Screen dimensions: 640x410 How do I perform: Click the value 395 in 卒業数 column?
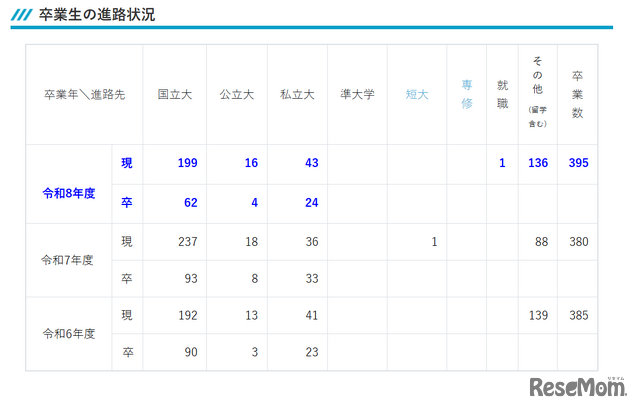pos(578,163)
